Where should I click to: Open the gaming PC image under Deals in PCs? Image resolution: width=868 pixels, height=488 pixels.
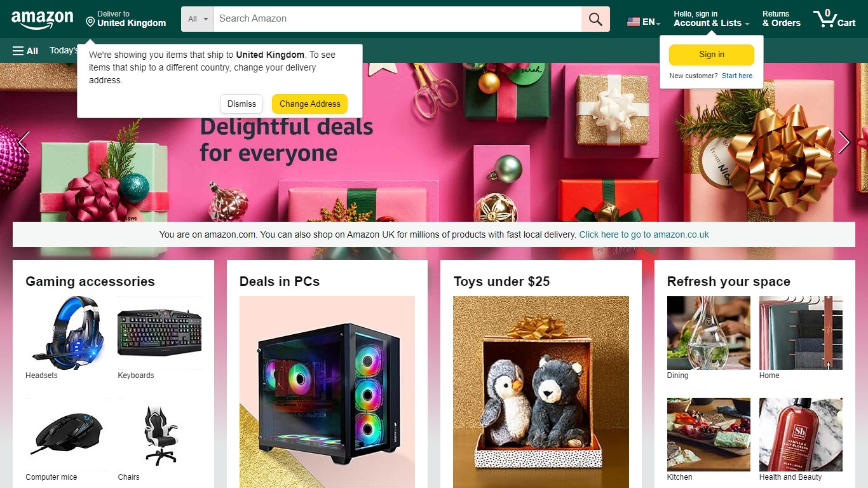click(327, 392)
